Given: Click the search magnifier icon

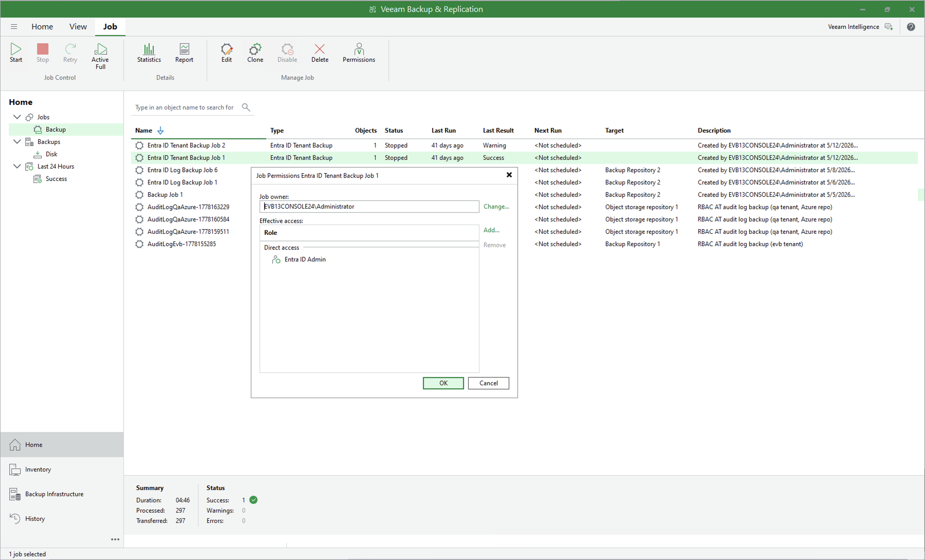Looking at the screenshot, I should click(246, 107).
